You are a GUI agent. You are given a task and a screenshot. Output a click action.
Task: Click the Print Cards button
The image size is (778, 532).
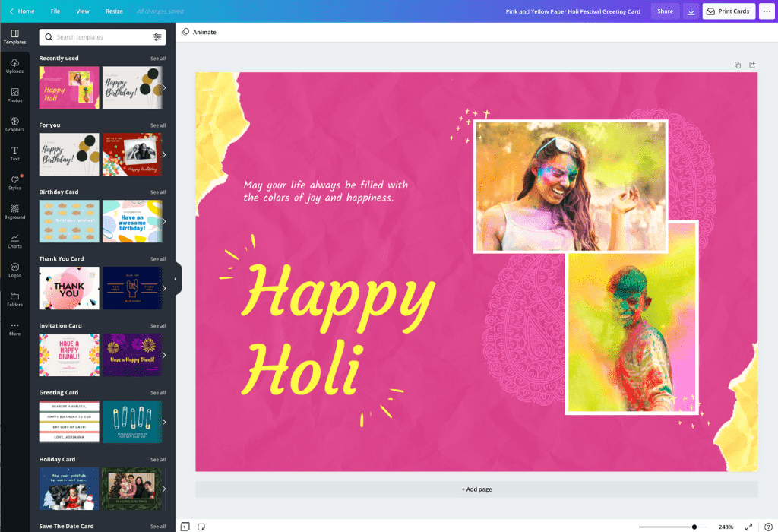(x=728, y=11)
